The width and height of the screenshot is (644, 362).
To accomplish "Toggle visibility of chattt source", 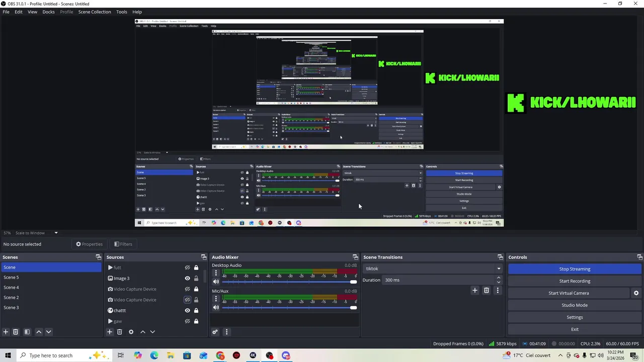I will click(x=187, y=310).
